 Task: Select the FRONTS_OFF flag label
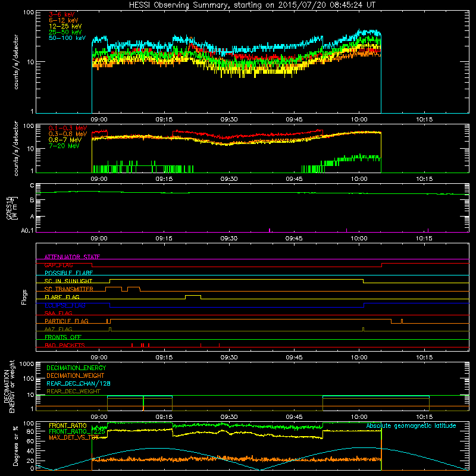(63, 337)
